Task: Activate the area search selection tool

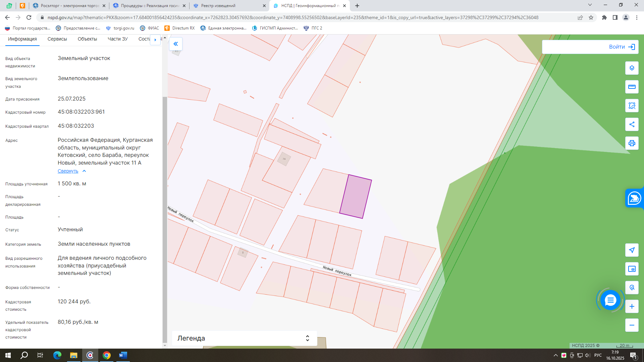Action: point(632,106)
